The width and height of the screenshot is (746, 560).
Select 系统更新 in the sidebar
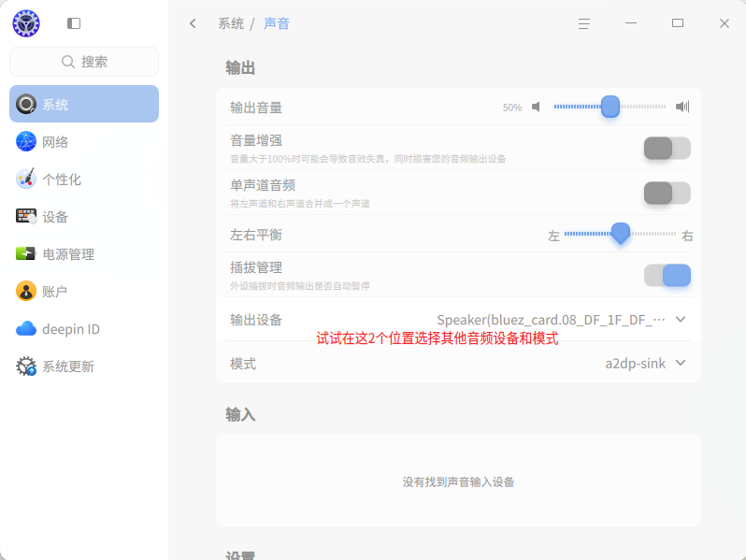(84, 366)
